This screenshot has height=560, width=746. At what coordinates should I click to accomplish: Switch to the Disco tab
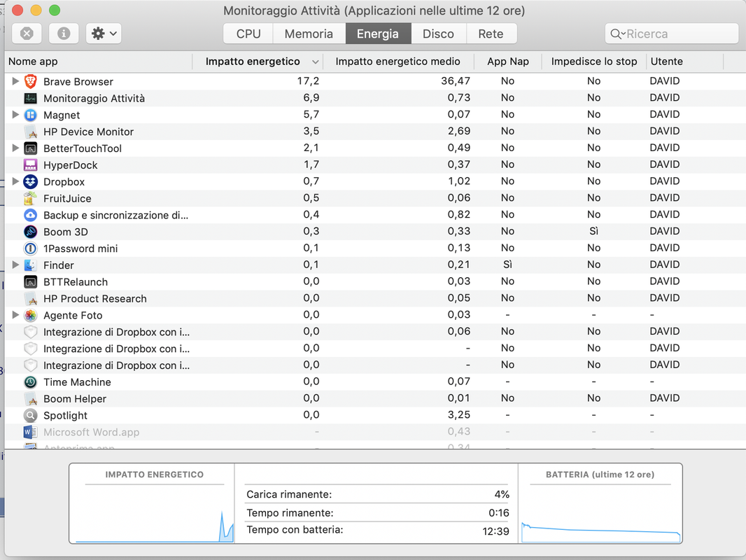point(438,34)
